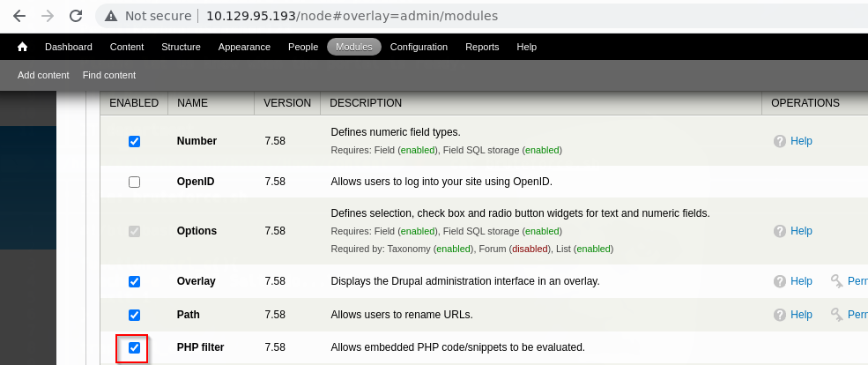Click the Not secure warning icon
Viewport: 868px width, 365px height.
(111, 16)
